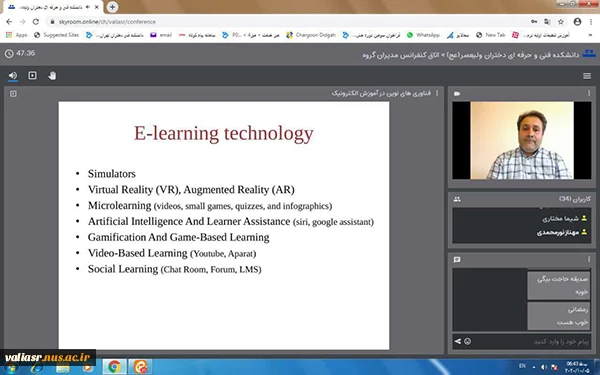Viewport: 600px width, 375px height.
Task: Open chat panel three-dot options
Action: [x=589, y=259]
